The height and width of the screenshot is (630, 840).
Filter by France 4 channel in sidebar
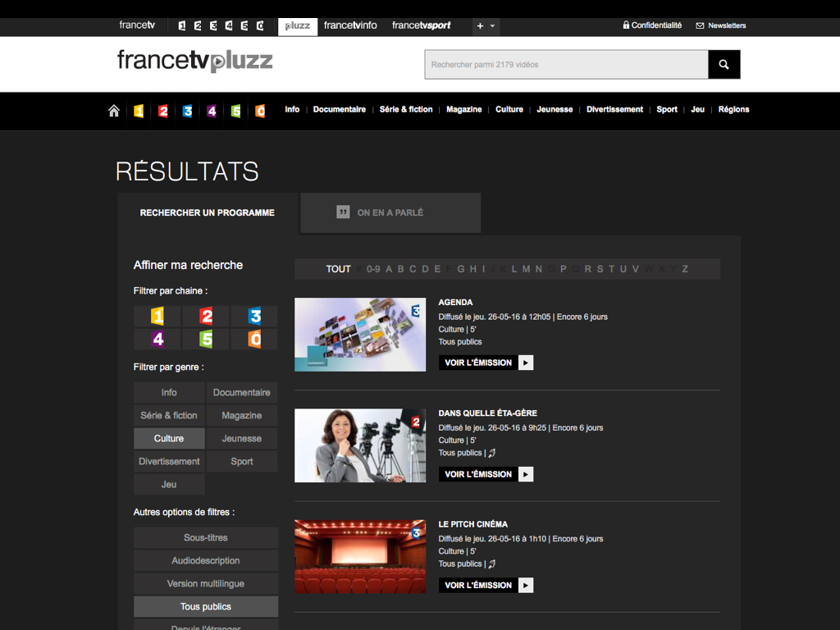click(x=157, y=339)
